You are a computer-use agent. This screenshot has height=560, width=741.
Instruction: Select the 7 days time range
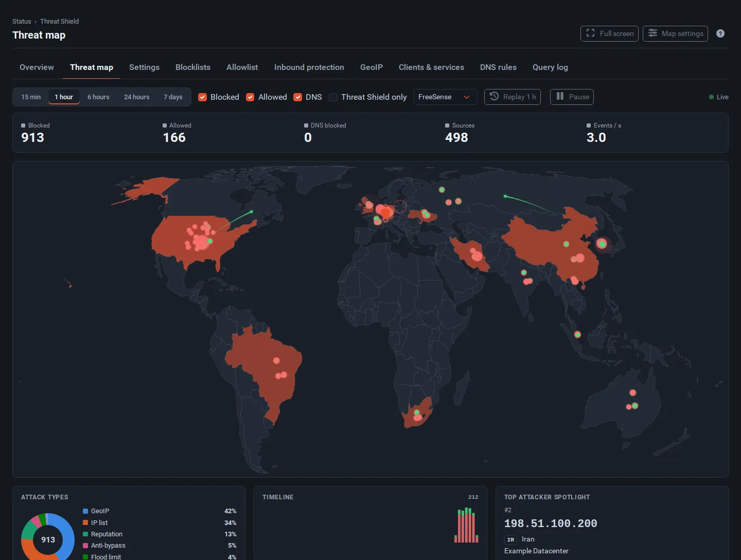pyautogui.click(x=173, y=97)
